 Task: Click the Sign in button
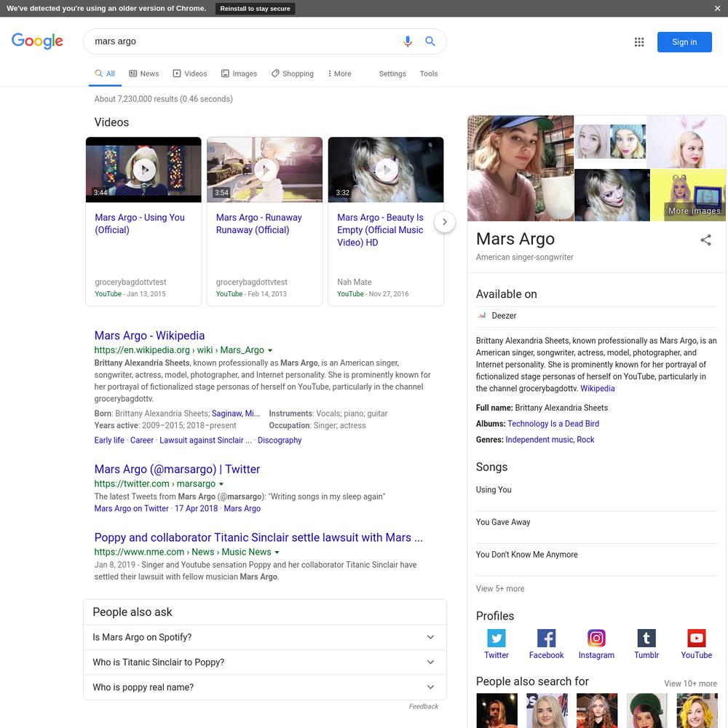684,41
